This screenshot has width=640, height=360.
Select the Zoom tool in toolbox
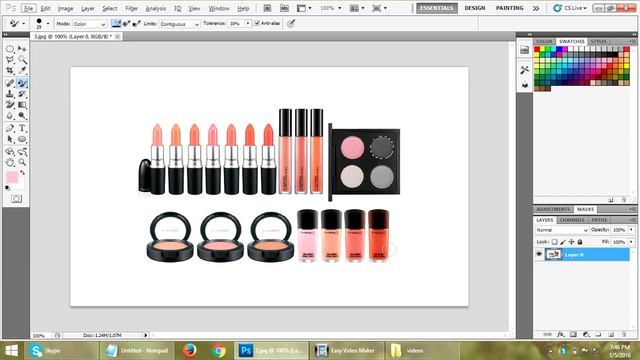pyautogui.click(x=22, y=162)
